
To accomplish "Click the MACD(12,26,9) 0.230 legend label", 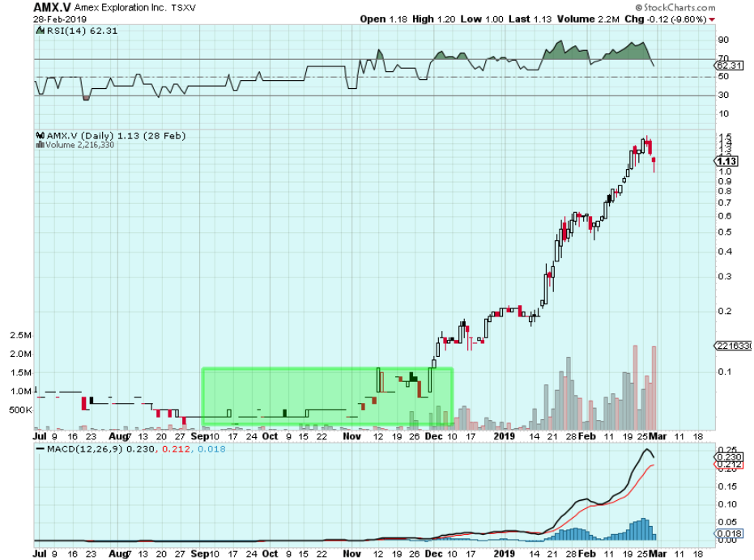I will 100,449.
